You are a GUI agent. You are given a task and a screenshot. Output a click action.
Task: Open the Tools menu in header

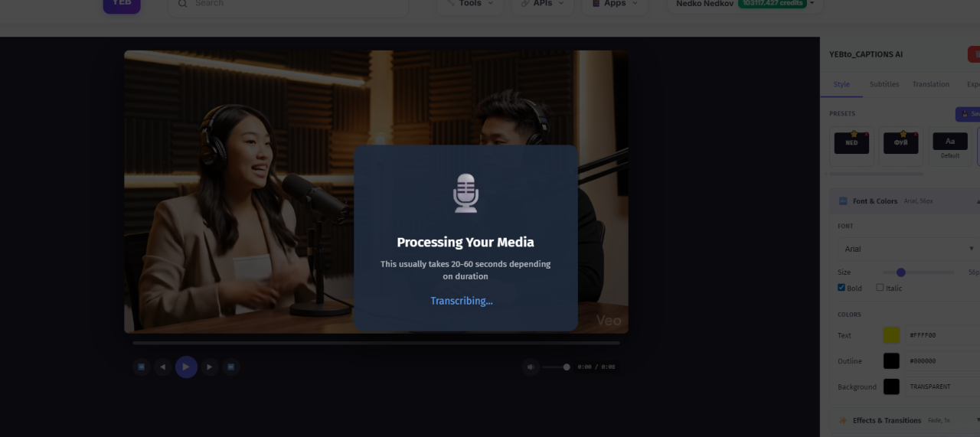tap(470, 4)
